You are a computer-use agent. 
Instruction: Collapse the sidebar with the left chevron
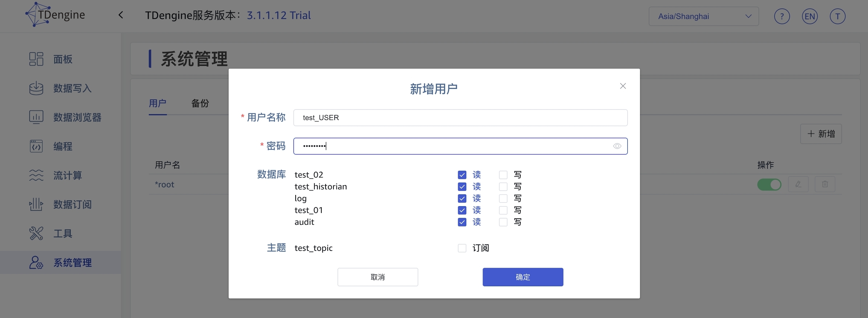click(x=121, y=15)
